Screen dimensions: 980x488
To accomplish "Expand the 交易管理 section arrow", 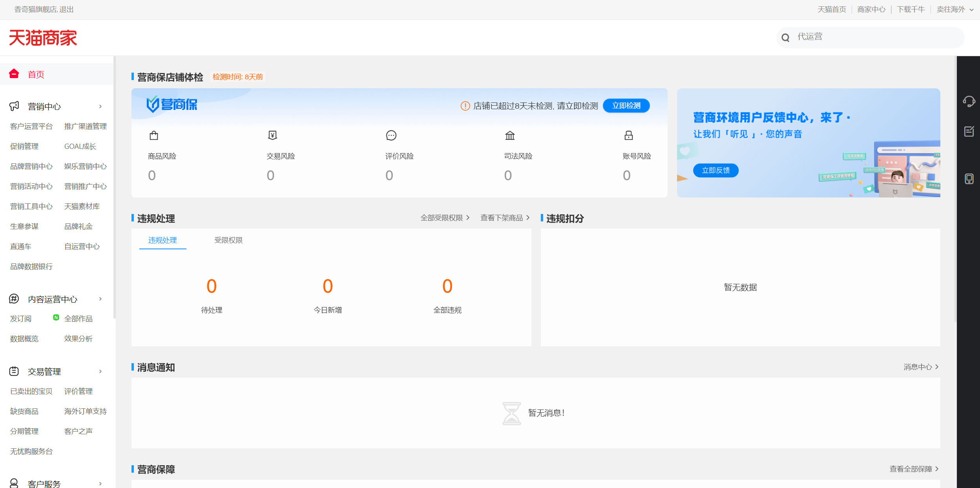I will coord(100,371).
